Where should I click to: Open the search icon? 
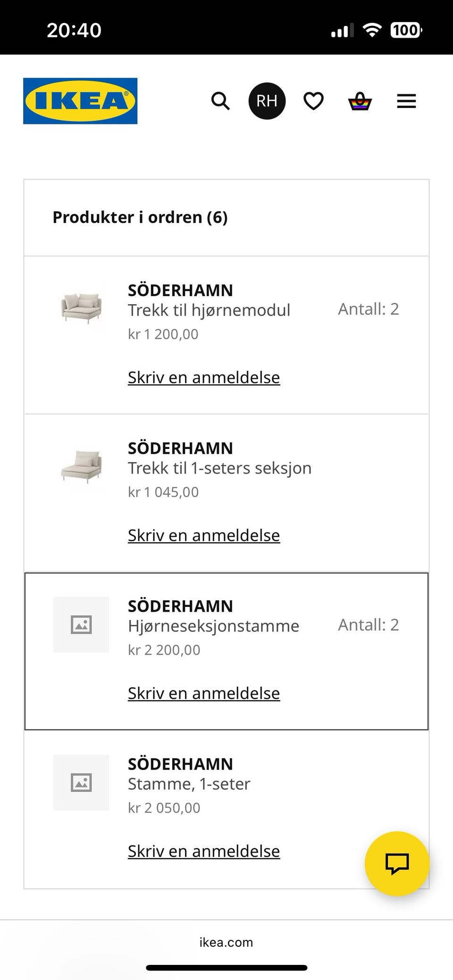pyautogui.click(x=220, y=101)
